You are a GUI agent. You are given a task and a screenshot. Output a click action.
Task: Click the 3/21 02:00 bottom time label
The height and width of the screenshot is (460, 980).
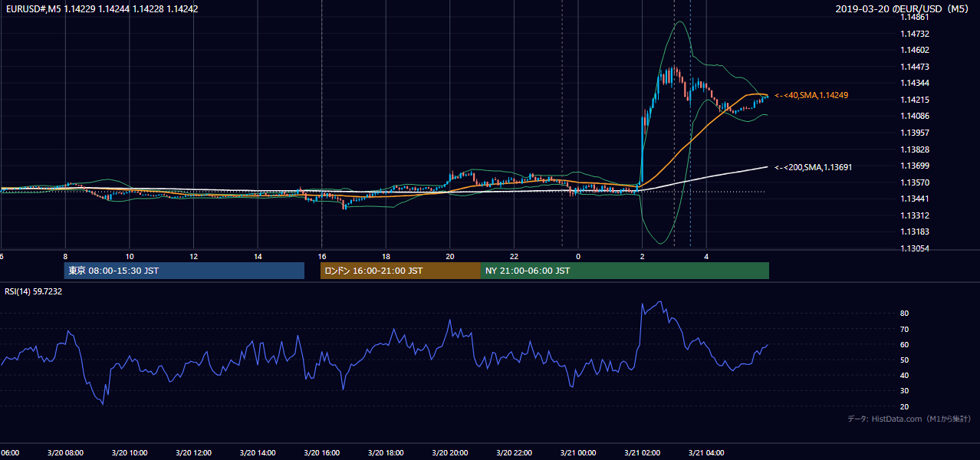coord(643,453)
